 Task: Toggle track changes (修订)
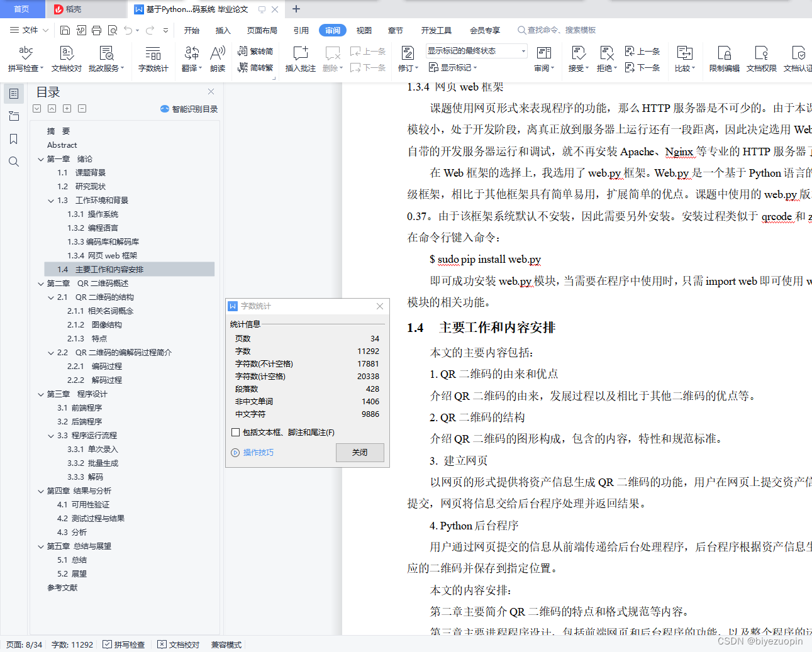408,58
